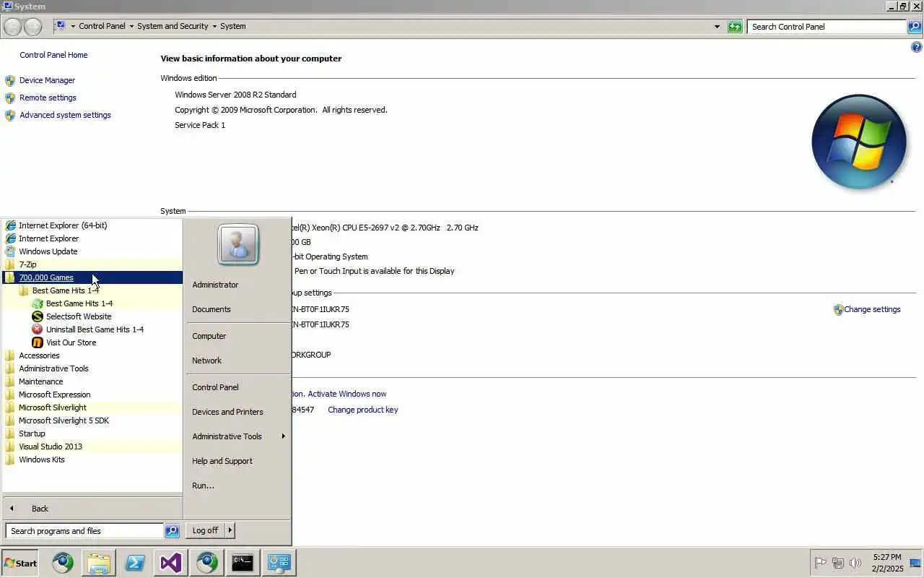The height and width of the screenshot is (578, 924).
Task: Click the network tray icon
Action: coord(838,563)
